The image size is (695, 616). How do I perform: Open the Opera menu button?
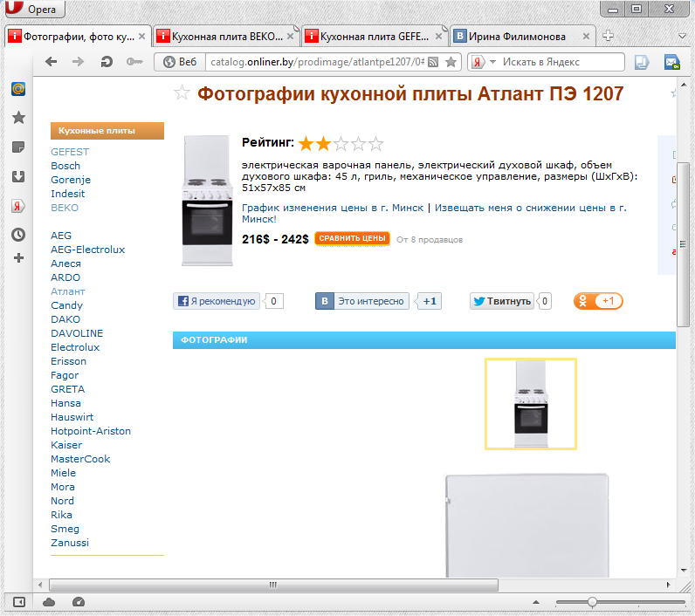[35, 9]
